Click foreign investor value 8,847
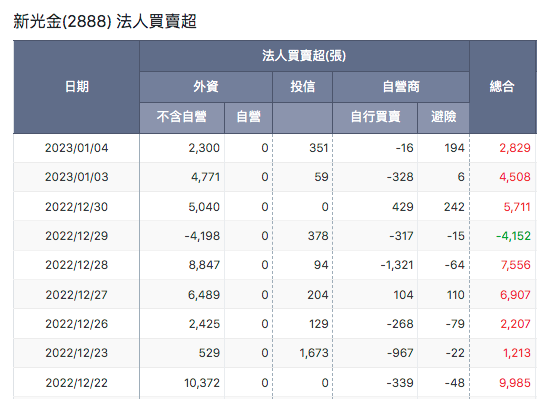Image resolution: width=537 pixels, height=399 pixels. click(x=204, y=265)
